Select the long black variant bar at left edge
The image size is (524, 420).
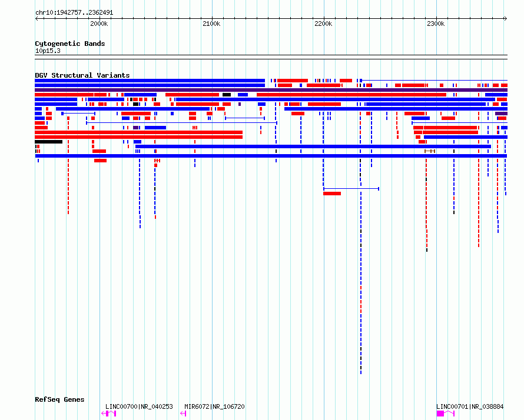click(49, 142)
